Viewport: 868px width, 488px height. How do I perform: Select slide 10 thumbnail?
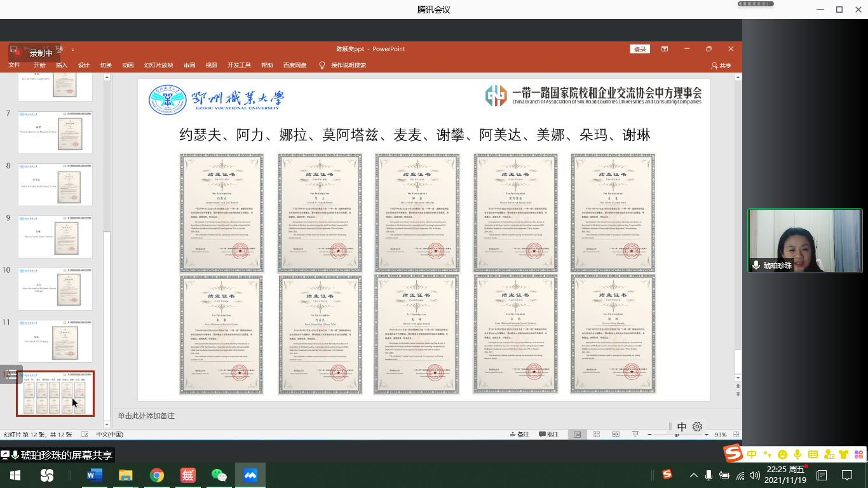pos(55,288)
